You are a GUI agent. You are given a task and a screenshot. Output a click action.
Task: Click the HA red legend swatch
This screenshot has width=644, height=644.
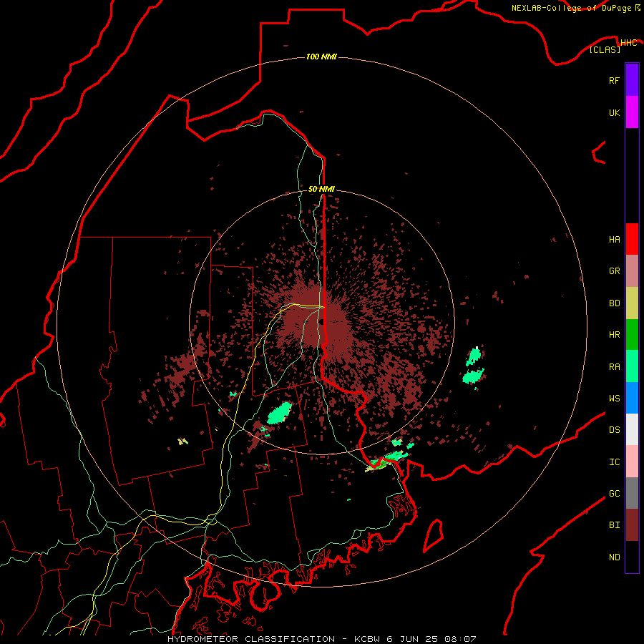632,239
